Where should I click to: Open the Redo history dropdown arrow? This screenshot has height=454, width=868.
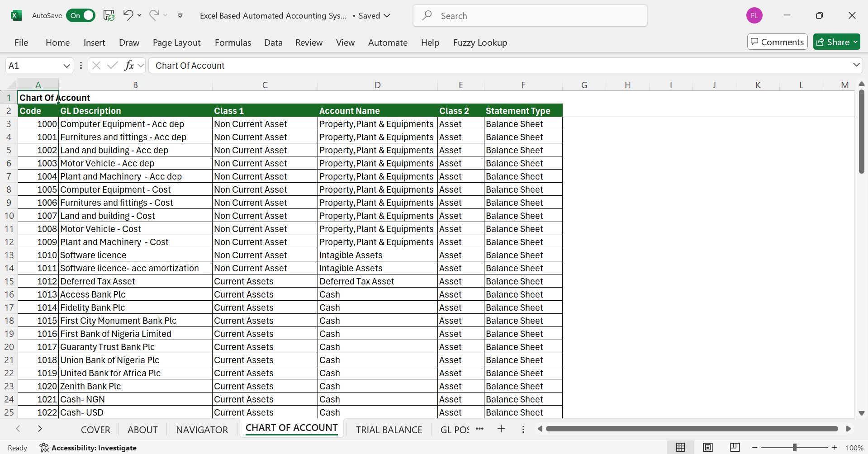click(x=166, y=15)
